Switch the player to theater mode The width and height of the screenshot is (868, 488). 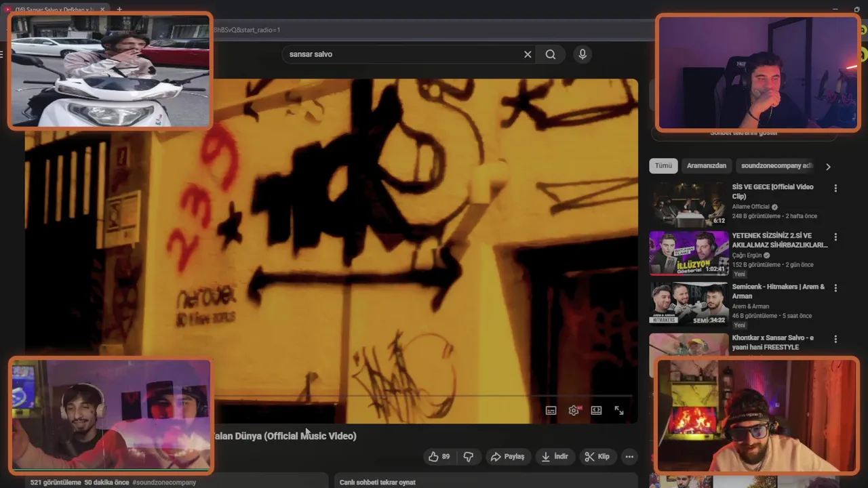596,411
